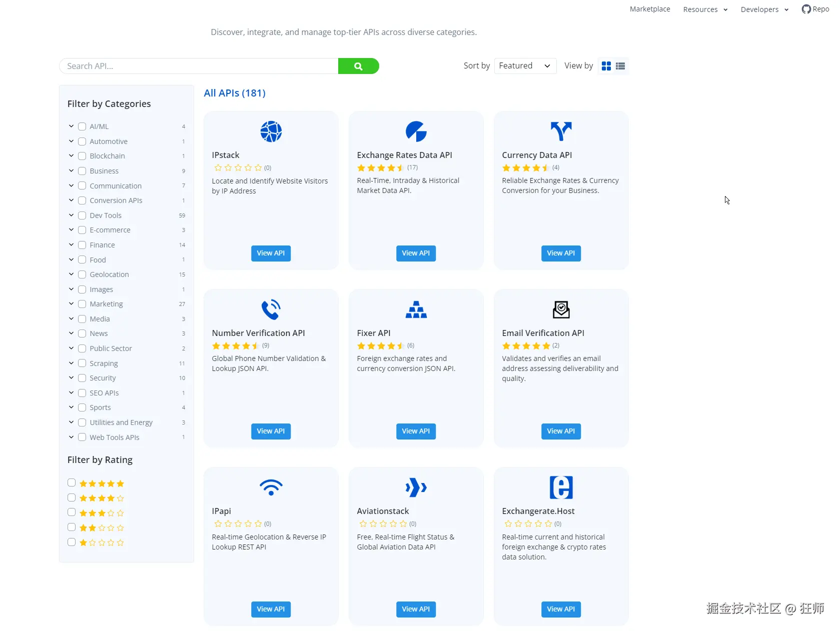Expand the Web Tools APIs category chevron

[x=71, y=437]
